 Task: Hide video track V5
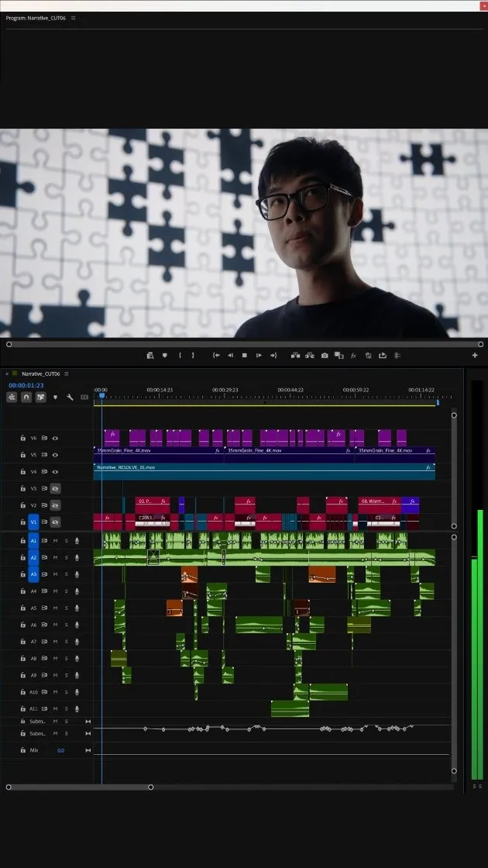click(55, 455)
